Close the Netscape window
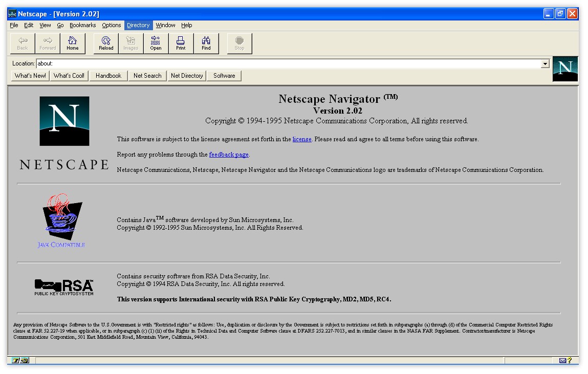This screenshot has width=588, height=374. coord(572,14)
